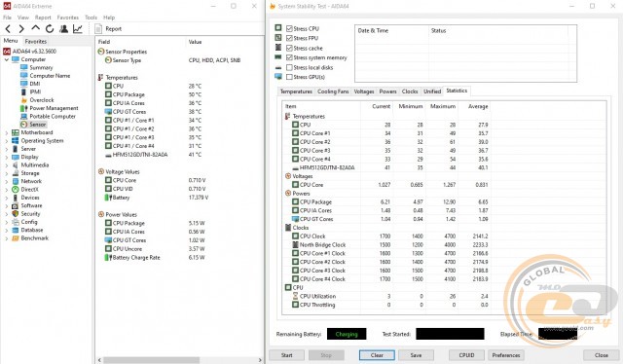Click the horizontal scrollbar in sensor panel
Screen dimensions: 623x364
[151, 360]
